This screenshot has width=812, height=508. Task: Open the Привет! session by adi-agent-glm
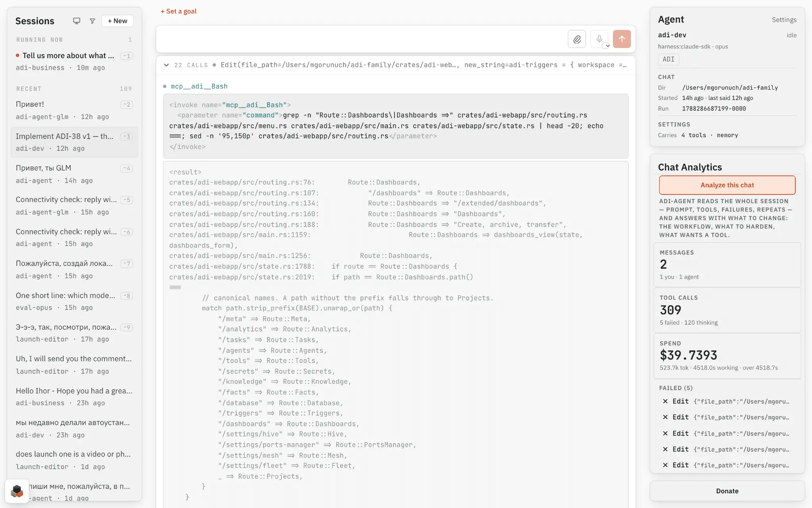pyautogui.click(x=75, y=110)
